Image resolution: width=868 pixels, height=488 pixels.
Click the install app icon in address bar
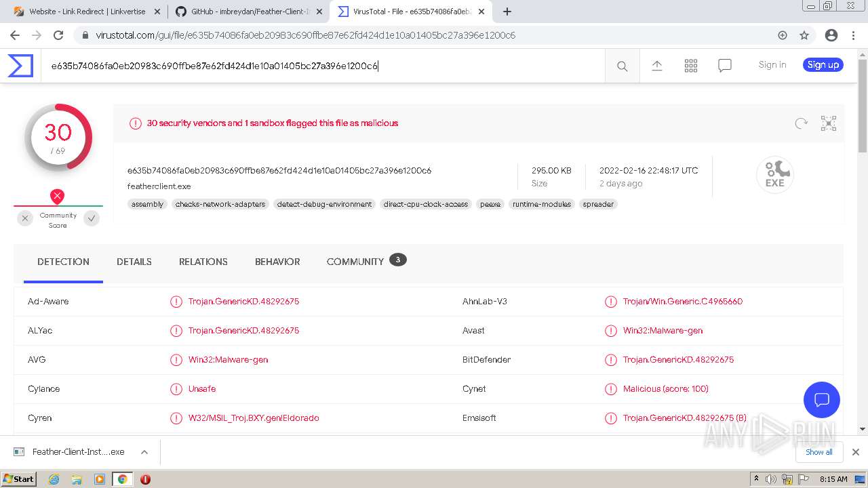pos(783,35)
